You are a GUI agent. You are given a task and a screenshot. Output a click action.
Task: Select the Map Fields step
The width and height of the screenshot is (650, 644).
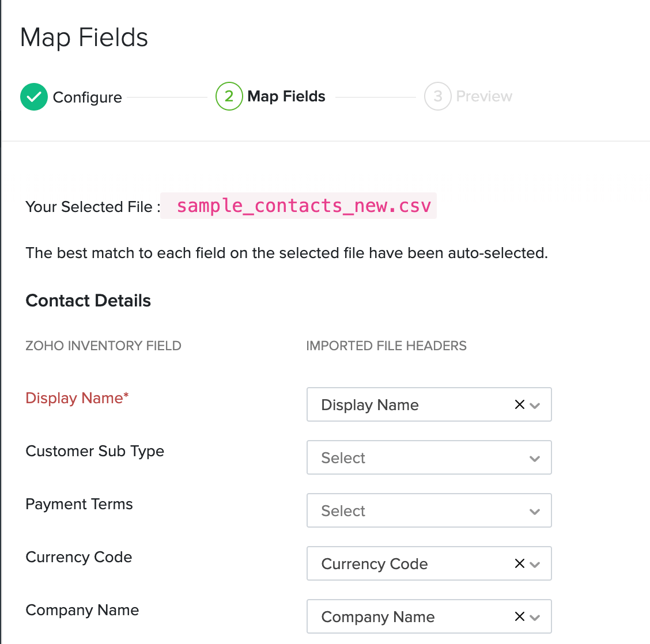click(x=286, y=96)
